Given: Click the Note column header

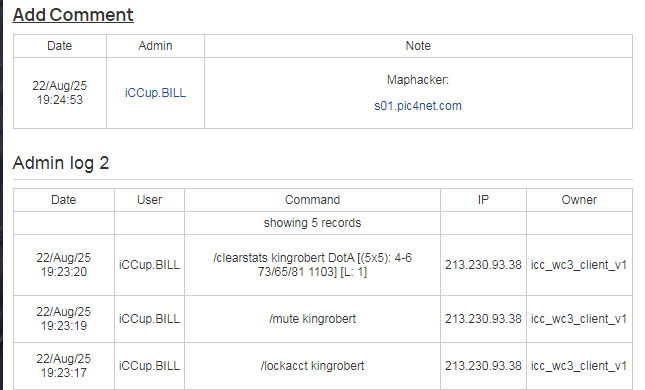Looking at the screenshot, I should point(418,46).
